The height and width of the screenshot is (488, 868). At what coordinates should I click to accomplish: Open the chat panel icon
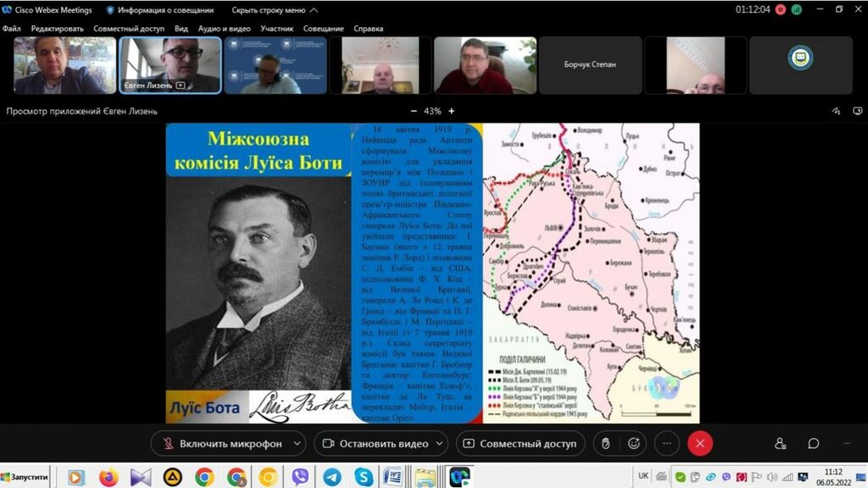pyautogui.click(x=813, y=443)
